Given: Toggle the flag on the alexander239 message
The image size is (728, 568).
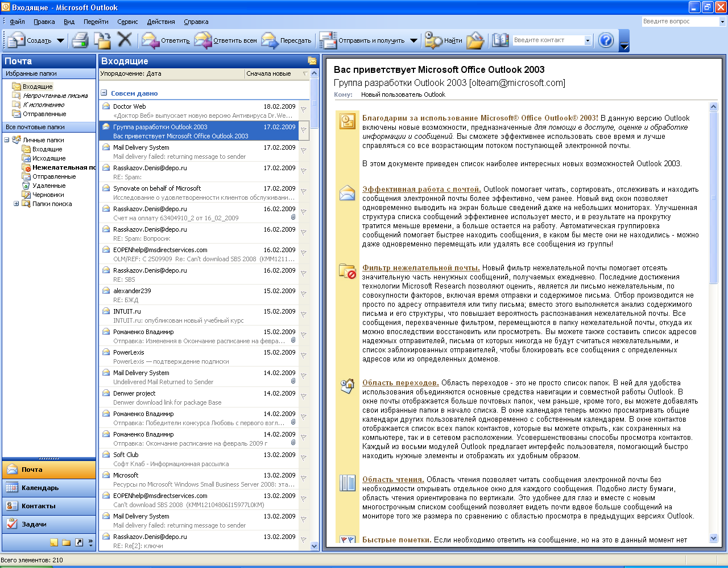Looking at the screenshot, I should tap(303, 294).
